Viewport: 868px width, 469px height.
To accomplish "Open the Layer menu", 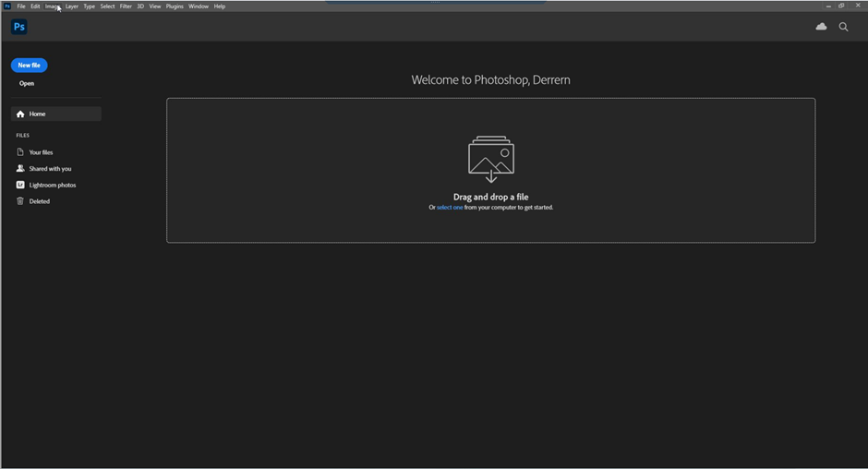I will pyautogui.click(x=72, y=6).
